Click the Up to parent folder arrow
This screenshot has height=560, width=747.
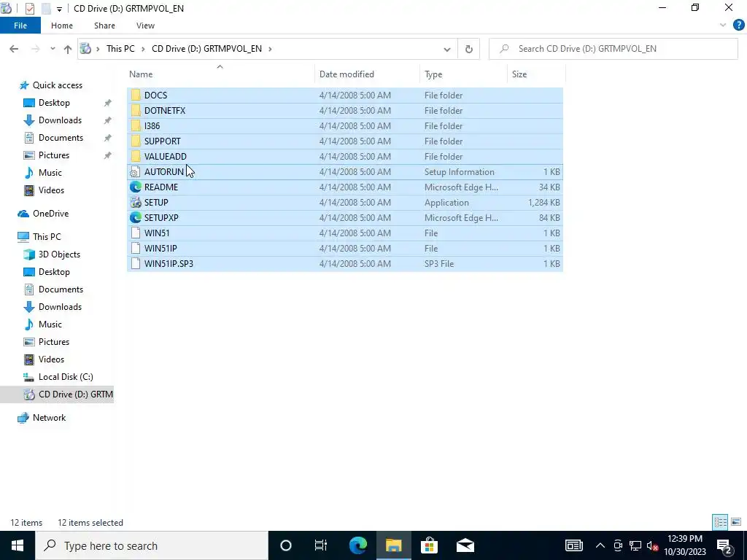(x=68, y=49)
